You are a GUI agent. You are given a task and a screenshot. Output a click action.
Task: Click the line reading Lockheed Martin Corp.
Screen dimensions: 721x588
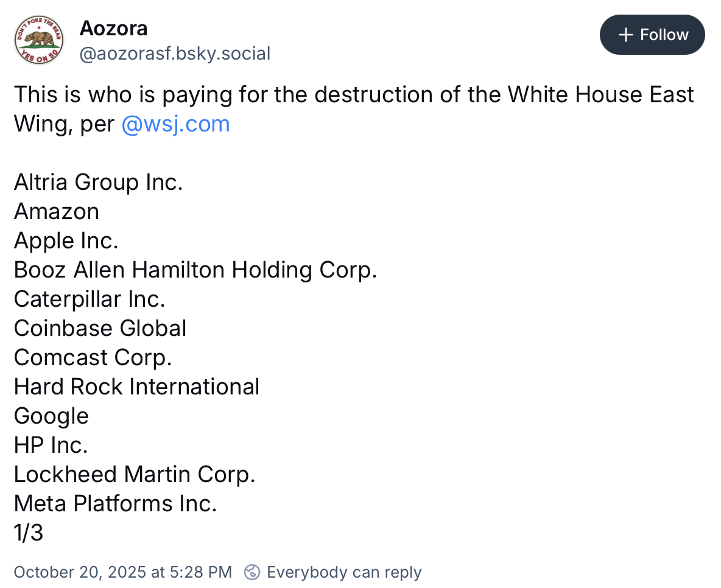(x=134, y=474)
